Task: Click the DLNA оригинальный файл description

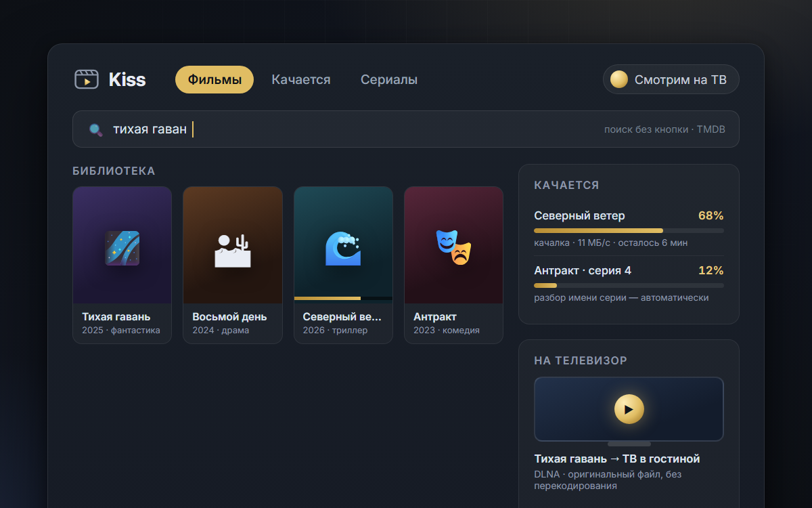Action: tap(608, 480)
